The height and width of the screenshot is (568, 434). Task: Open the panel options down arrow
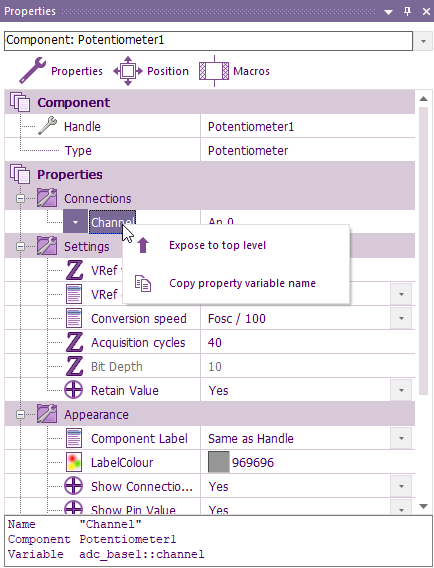[x=388, y=12]
